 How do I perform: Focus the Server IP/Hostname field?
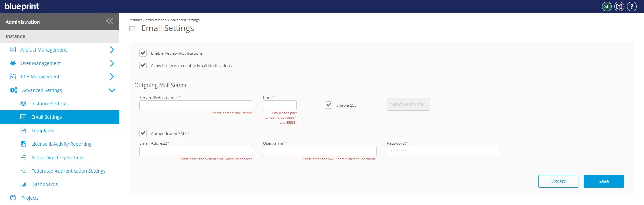(x=196, y=105)
